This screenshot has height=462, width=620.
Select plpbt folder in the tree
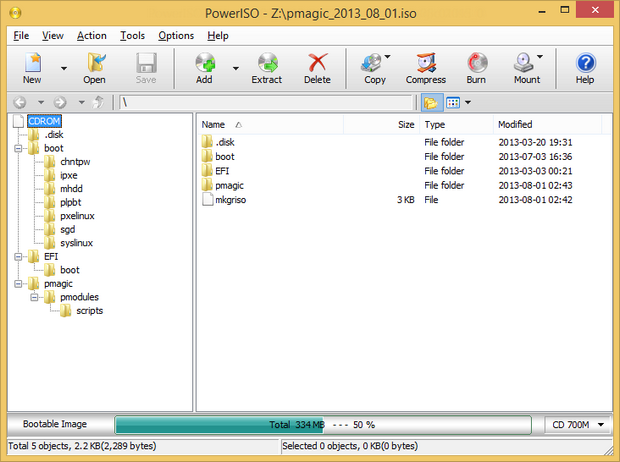(x=70, y=203)
